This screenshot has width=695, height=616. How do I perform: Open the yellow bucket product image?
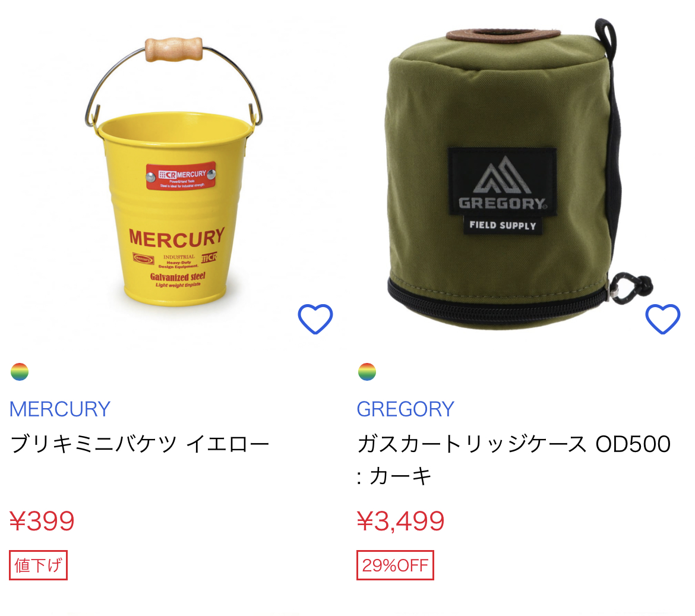[x=173, y=172]
